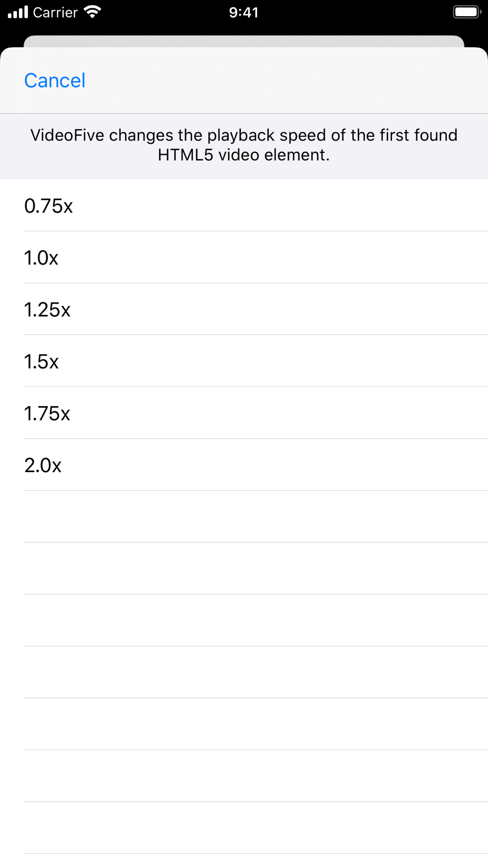Screen dimensions: 488x868
Task: Tap the gray background card behind the sheet
Action: [x=244, y=41]
